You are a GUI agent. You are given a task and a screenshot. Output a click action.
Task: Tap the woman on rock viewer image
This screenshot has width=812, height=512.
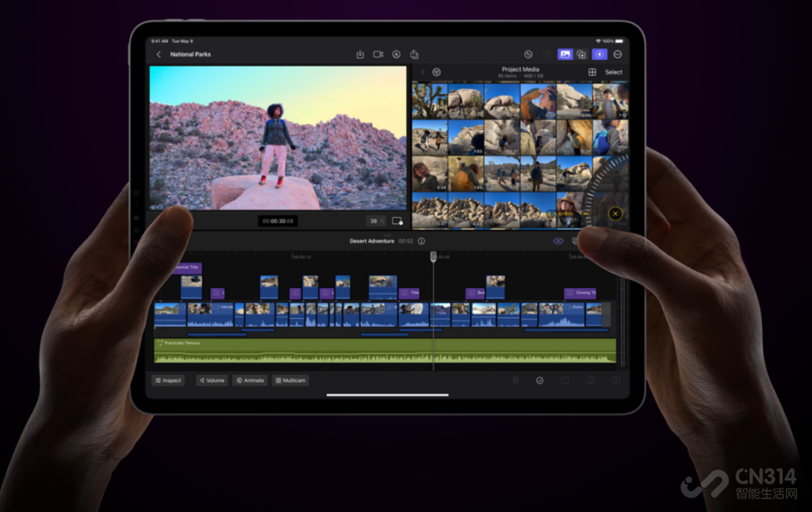pyautogui.click(x=278, y=138)
